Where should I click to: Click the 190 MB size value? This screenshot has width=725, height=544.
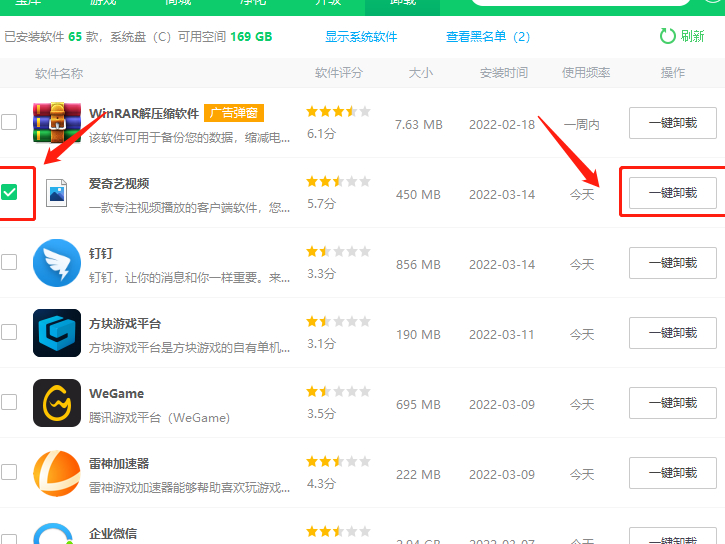[x=418, y=335]
